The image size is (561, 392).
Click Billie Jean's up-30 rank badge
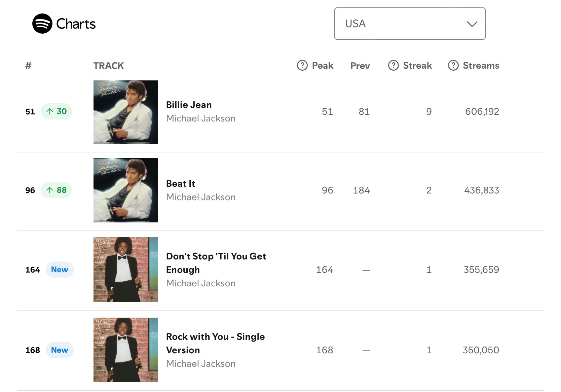[57, 111]
